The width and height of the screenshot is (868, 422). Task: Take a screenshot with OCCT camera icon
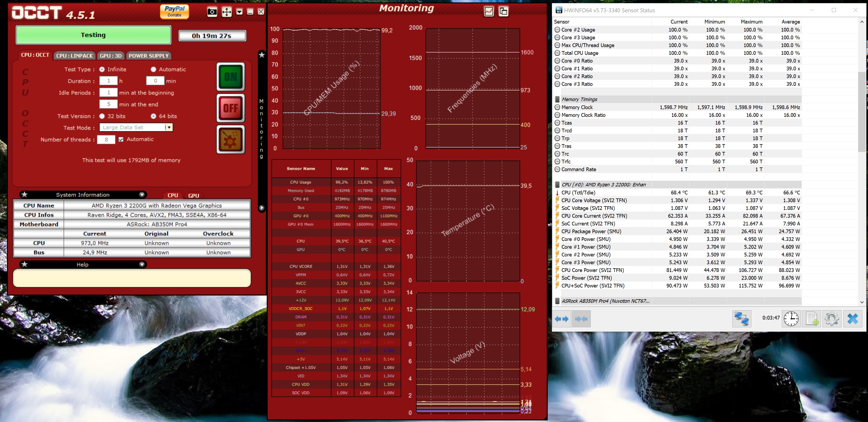tap(212, 12)
